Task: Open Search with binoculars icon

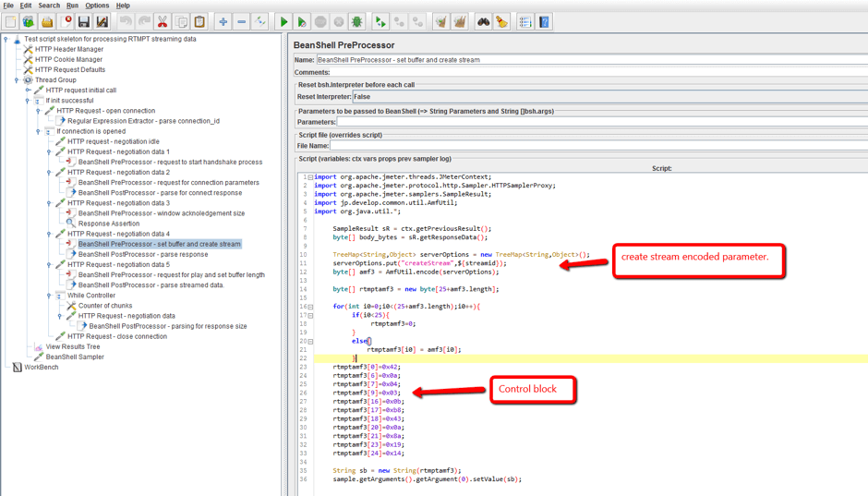Action: (x=483, y=22)
